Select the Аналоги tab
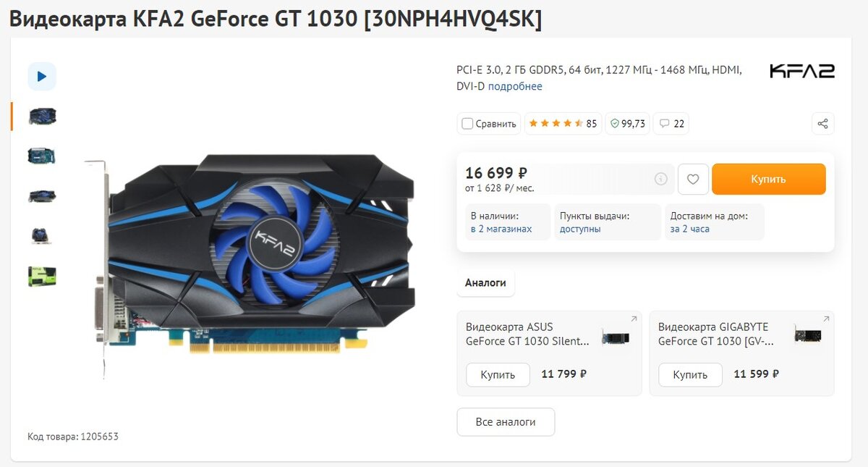The image size is (868, 467). point(485,282)
